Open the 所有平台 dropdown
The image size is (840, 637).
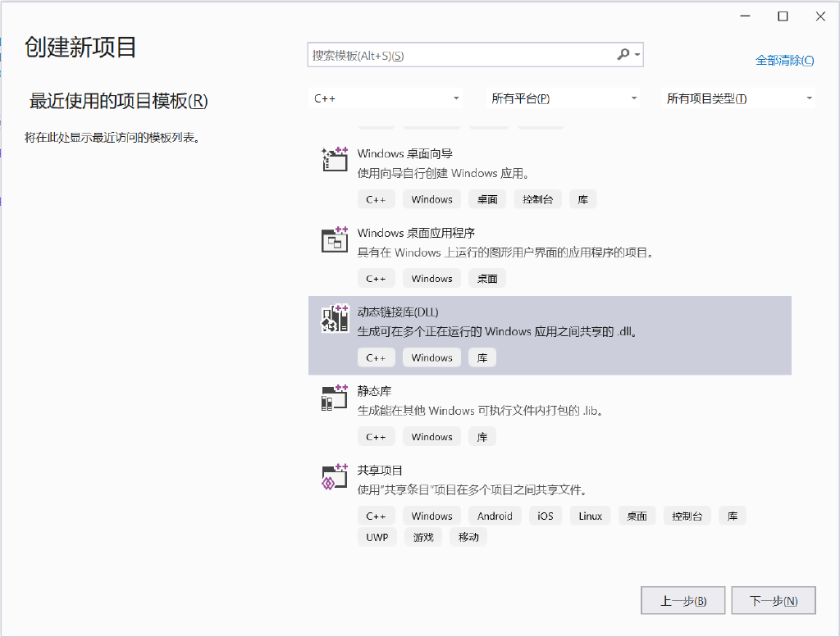coord(564,97)
